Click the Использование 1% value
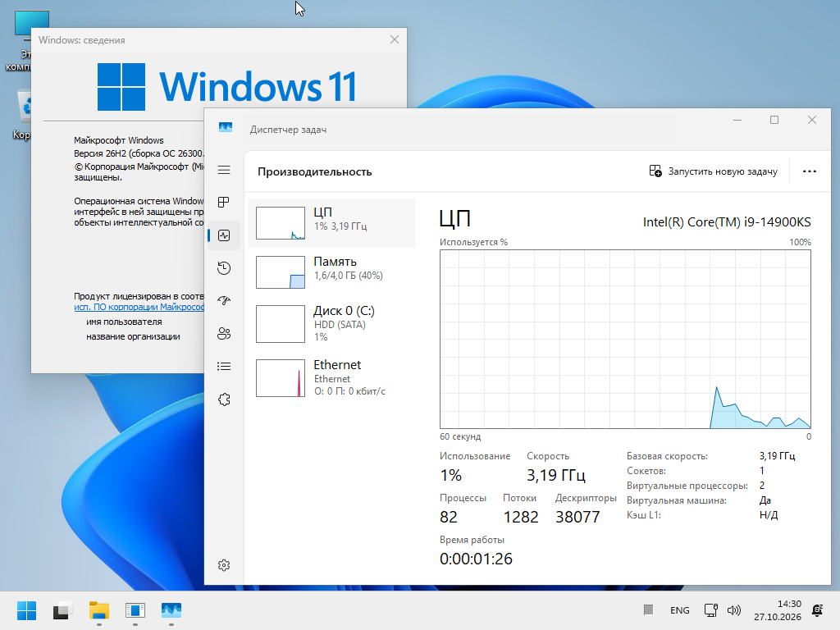 click(x=450, y=475)
